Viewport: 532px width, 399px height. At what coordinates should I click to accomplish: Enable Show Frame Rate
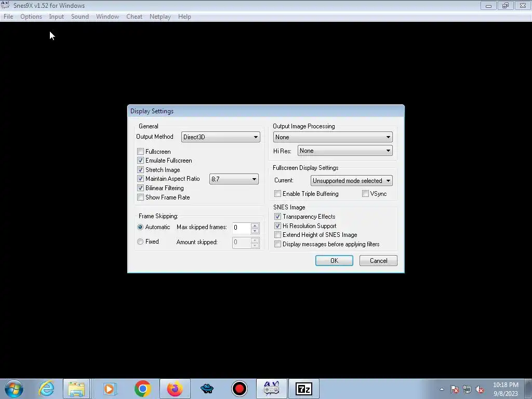point(140,197)
